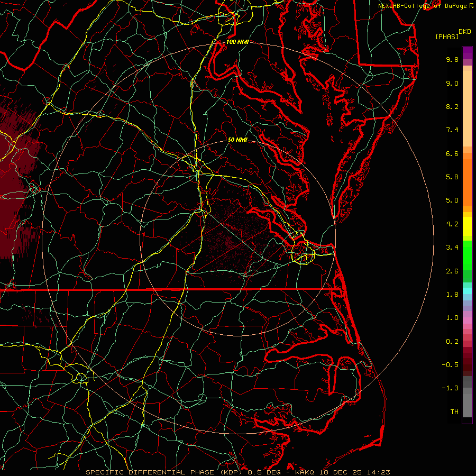This screenshot has width=476, height=476.
Task: Click the 3.4 legend value
Action: [452, 248]
